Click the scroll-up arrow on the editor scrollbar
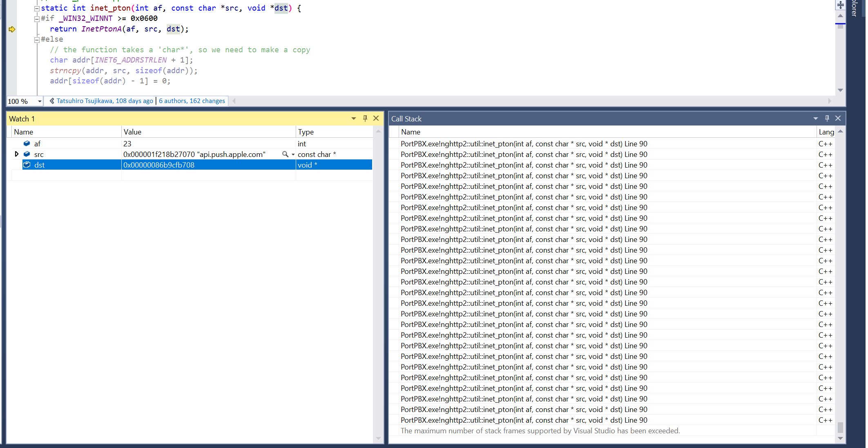This screenshot has width=868, height=448. pyautogui.click(x=840, y=16)
